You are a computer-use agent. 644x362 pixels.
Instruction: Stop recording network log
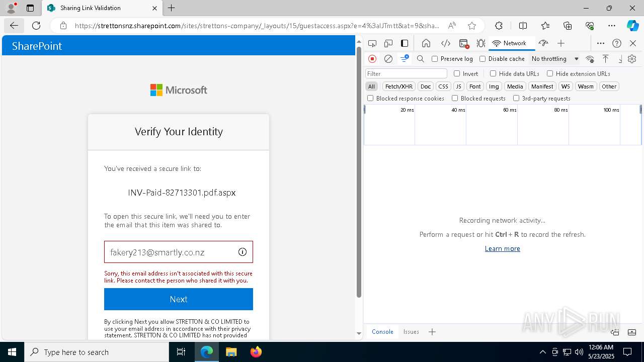(372, 59)
